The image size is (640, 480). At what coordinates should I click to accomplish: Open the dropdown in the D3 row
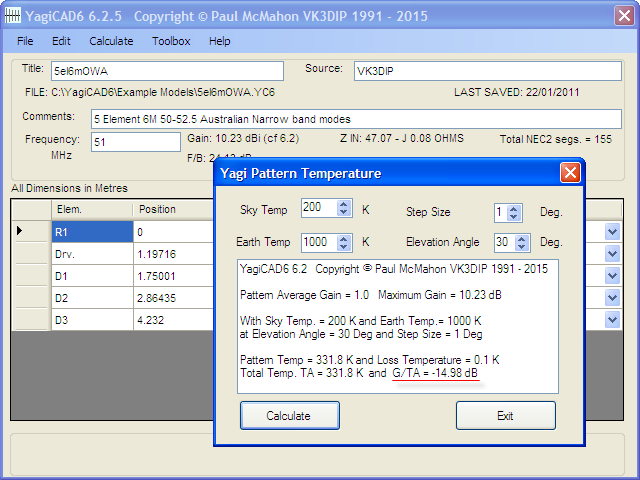(x=612, y=320)
